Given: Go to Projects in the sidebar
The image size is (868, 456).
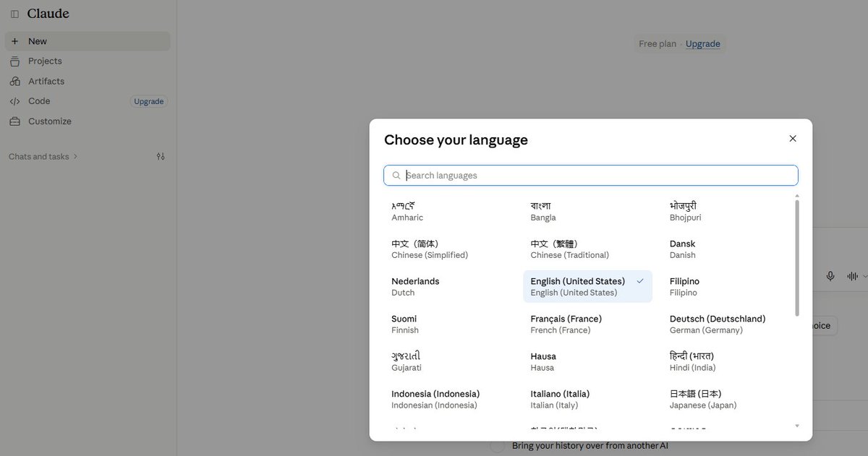Looking at the screenshot, I should [x=88, y=61].
